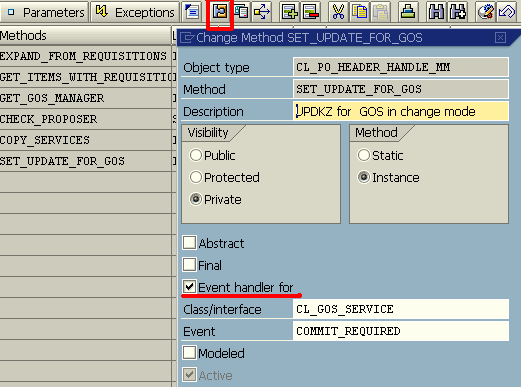The image size is (521, 387).
Task: Toggle the Modeled checkbox
Action: [x=189, y=353]
